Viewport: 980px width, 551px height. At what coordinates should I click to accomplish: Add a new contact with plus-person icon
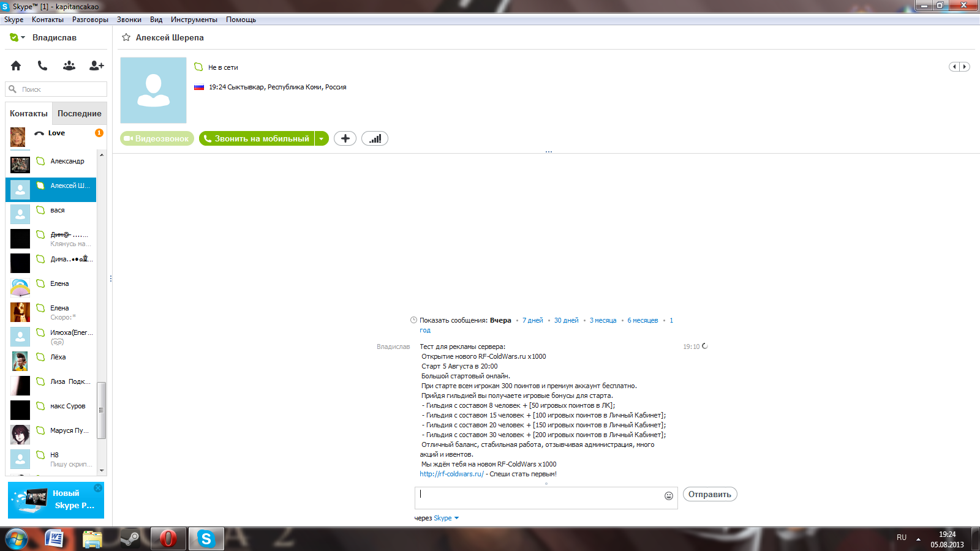[x=97, y=66]
